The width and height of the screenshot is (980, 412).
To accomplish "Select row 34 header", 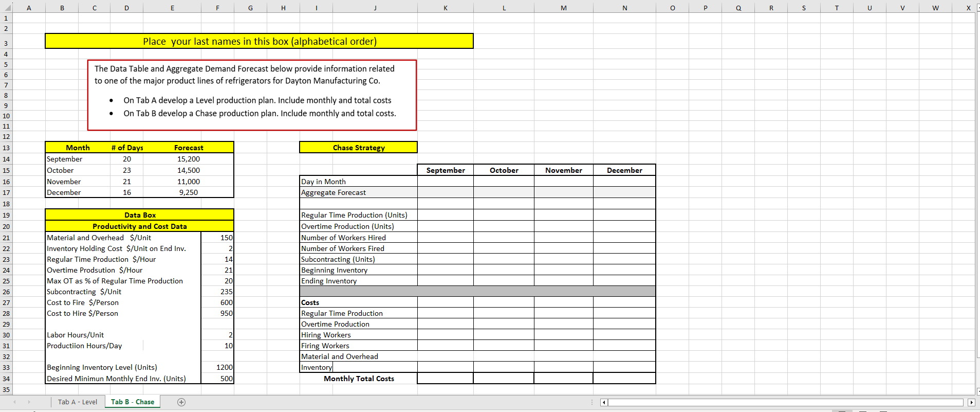I will tap(6, 379).
